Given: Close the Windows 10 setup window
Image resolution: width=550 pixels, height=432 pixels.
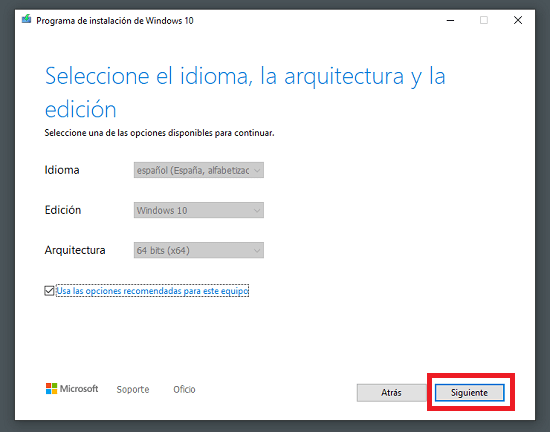Looking at the screenshot, I should [518, 20].
